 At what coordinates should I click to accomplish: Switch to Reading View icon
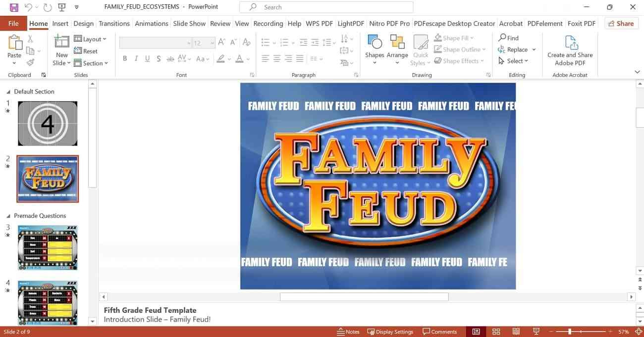point(516,332)
